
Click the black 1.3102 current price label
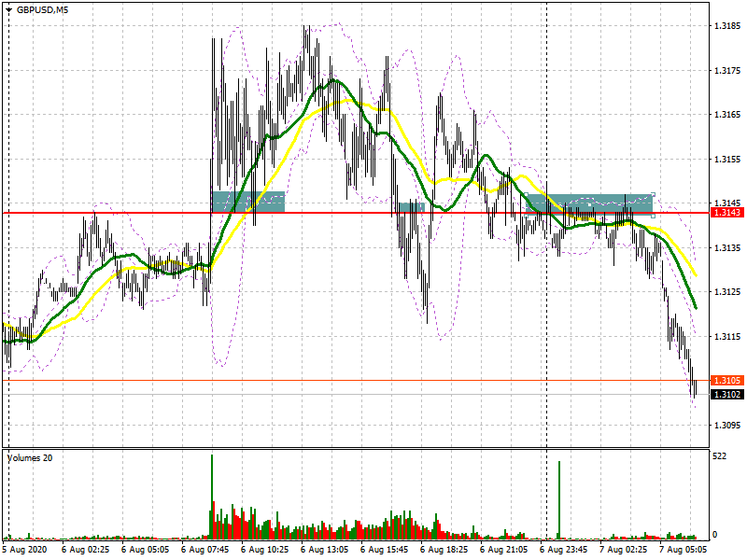(x=727, y=394)
